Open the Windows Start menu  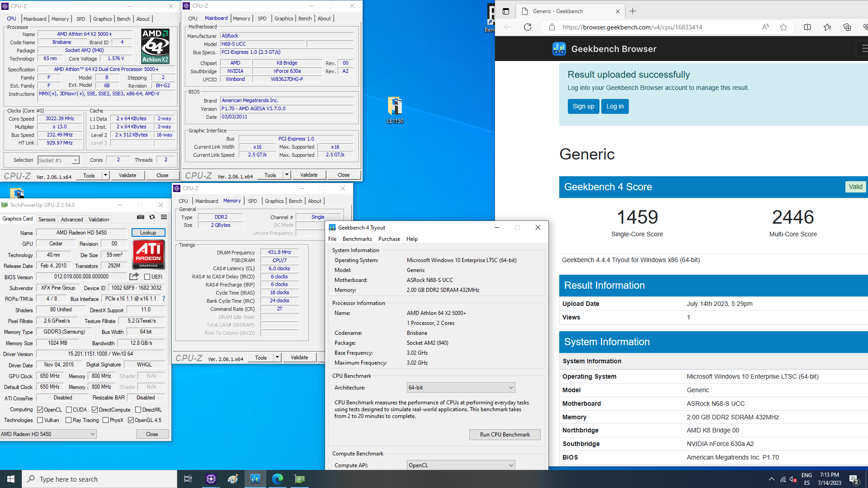click(x=11, y=479)
